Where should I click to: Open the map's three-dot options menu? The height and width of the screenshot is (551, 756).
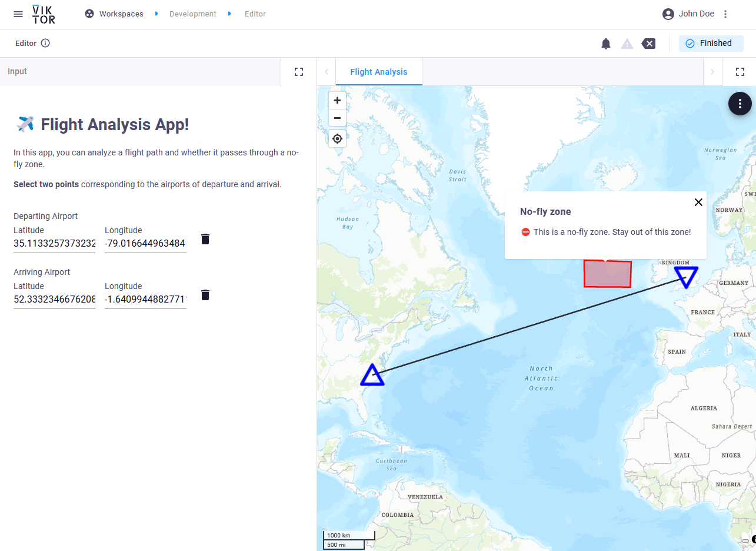click(740, 104)
